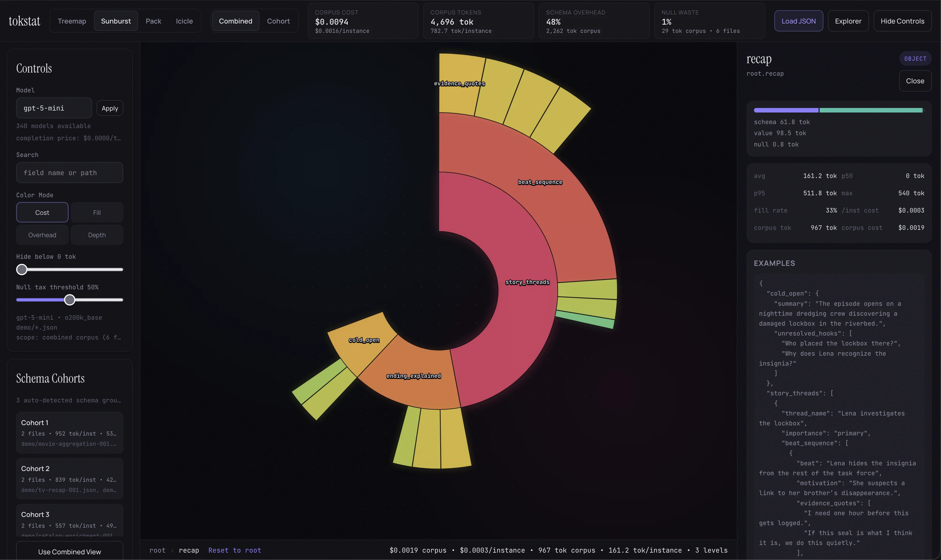Focus the field name search box
This screenshot has width=941, height=560.
coord(69,173)
